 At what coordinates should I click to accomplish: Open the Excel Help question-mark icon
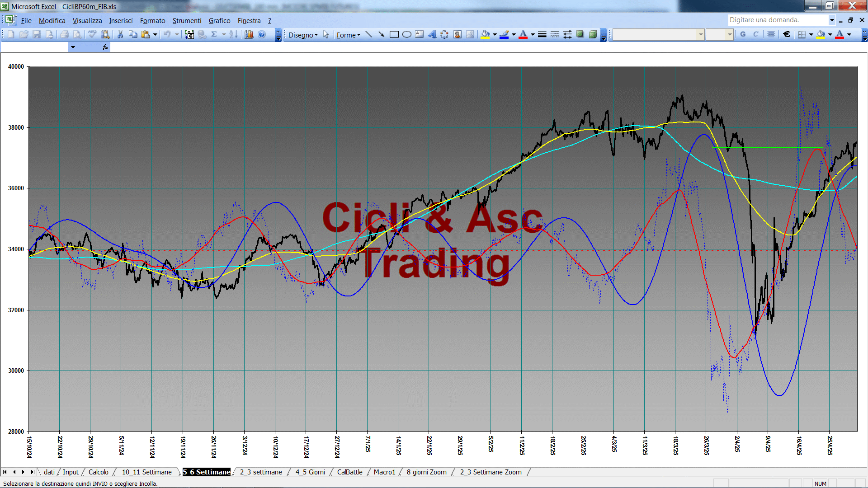point(262,34)
